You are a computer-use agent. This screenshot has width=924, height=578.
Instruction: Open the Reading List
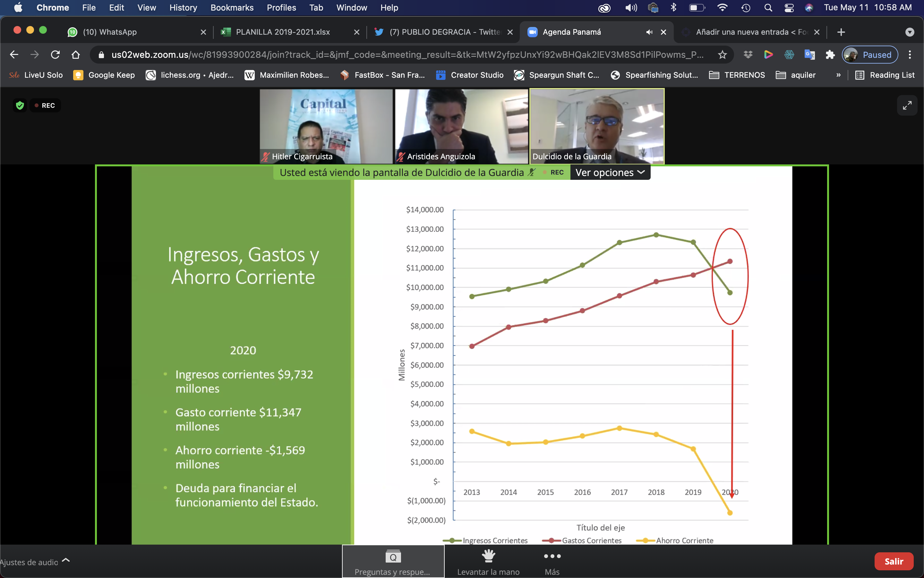click(885, 75)
